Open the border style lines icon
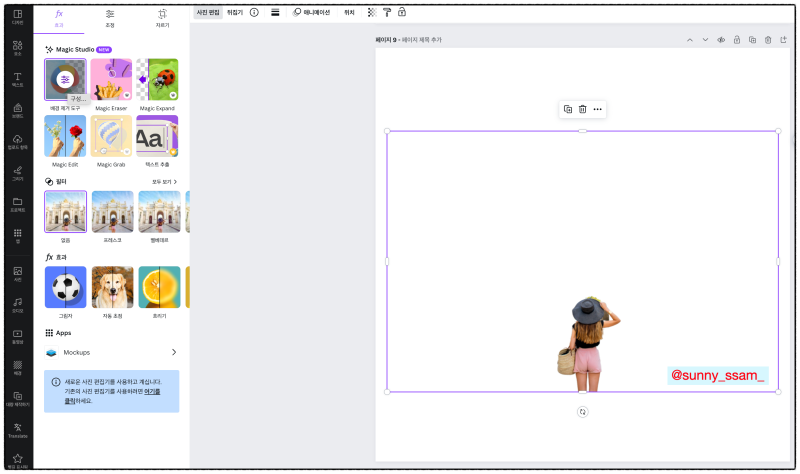Viewport: 800px width, 474px height. (275, 12)
